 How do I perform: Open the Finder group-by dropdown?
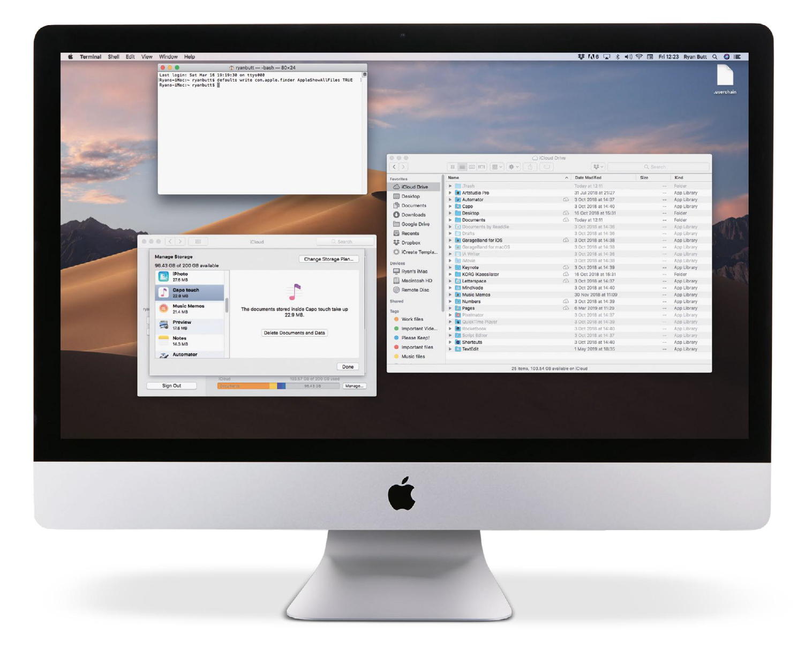click(x=497, y=167)
